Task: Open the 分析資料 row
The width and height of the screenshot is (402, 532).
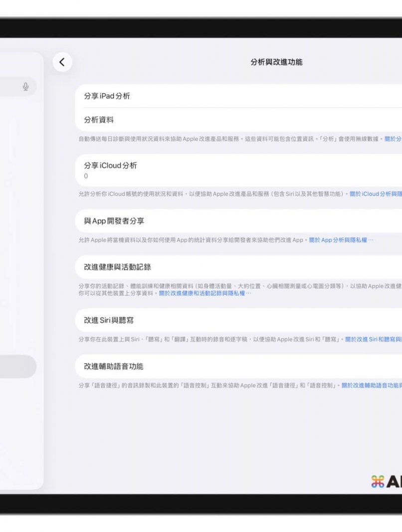Action: coord(239,120)
